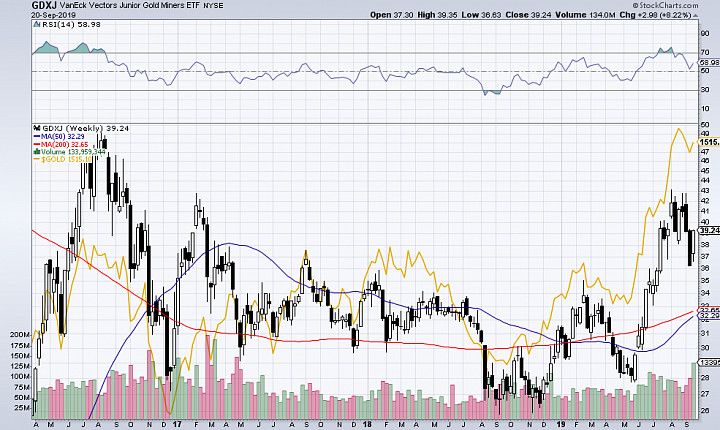Click the 100M label on the volume axis

pos(20,377)
